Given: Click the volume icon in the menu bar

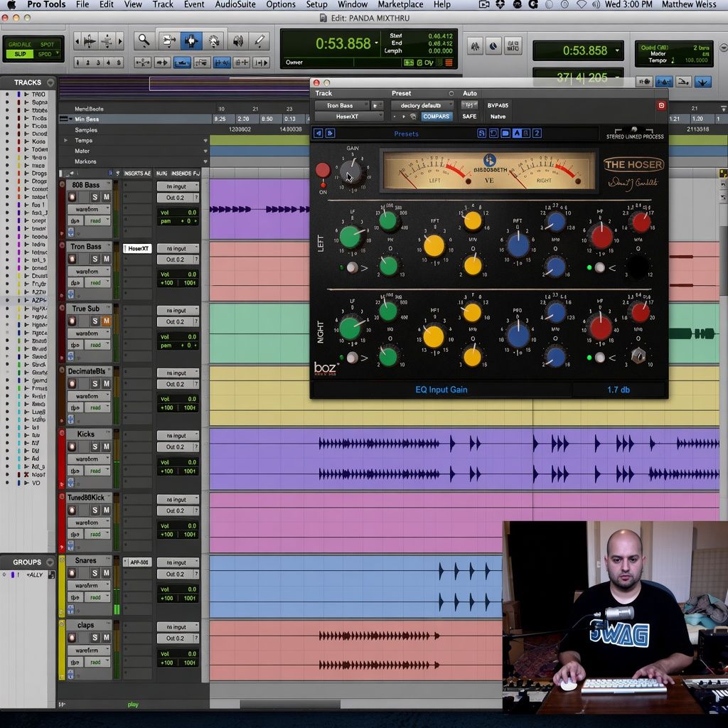Looking at the screenshot, I should pos(596,5).
